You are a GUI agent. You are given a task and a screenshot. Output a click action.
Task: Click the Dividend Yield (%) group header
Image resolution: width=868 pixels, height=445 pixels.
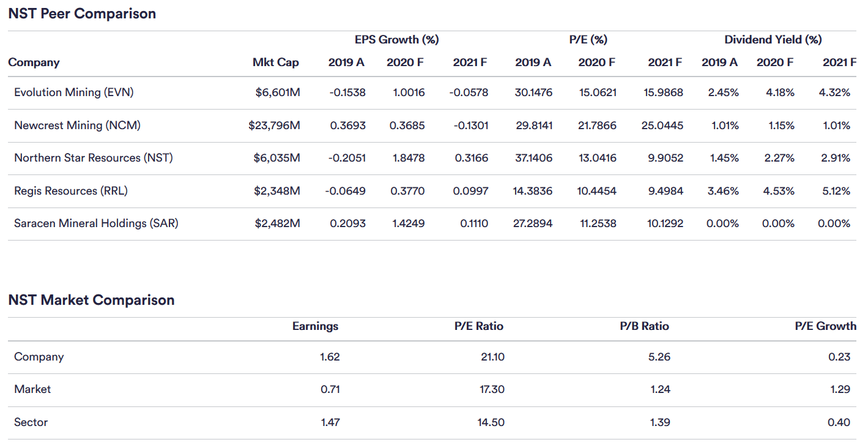773,40
